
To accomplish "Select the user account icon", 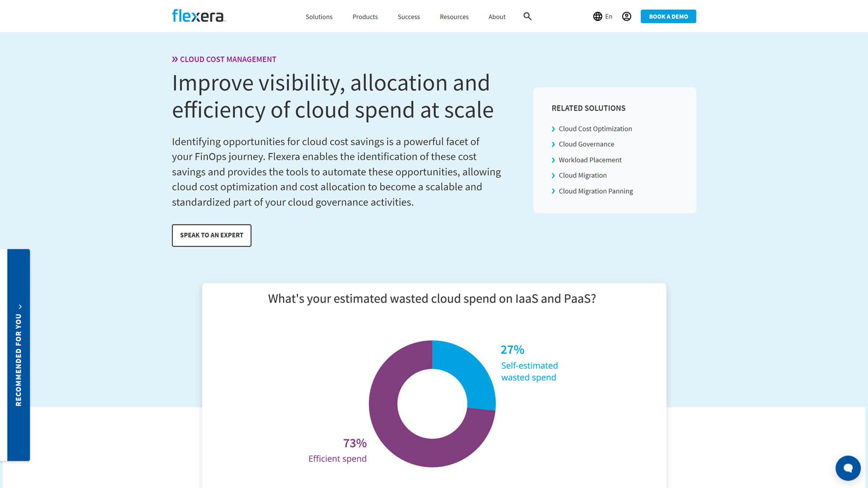I will pyautogui.click(x=626, y=16).
